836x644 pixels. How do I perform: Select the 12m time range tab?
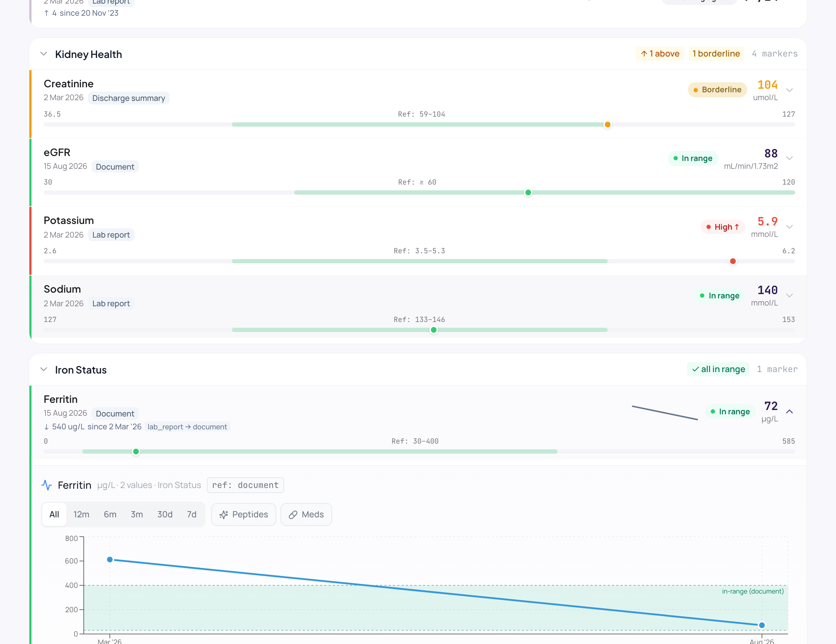(x=81, y=514)
